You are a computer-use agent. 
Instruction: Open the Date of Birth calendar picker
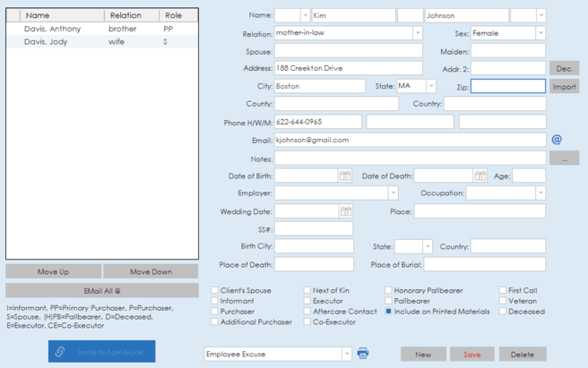pos(345,175)
